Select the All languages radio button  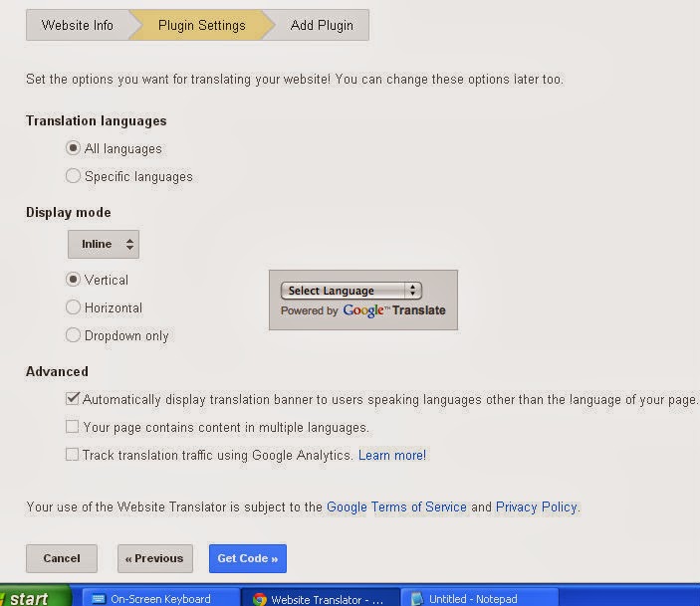[x=73, y=147]
